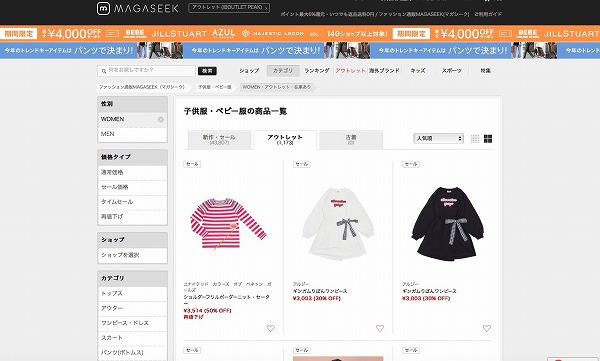Filter by タイムセール price type
This screenshot has width=600, height=361.
[x=132, y=202]
